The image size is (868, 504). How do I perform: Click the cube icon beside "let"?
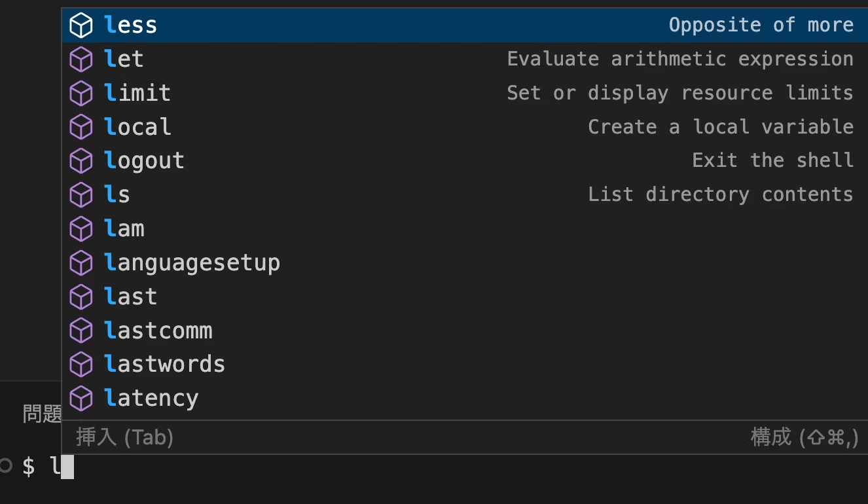[81, 58]
